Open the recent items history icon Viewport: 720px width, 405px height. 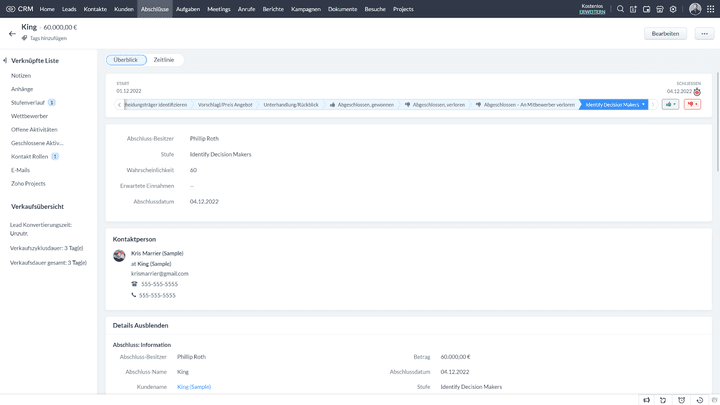coord(699,399)
